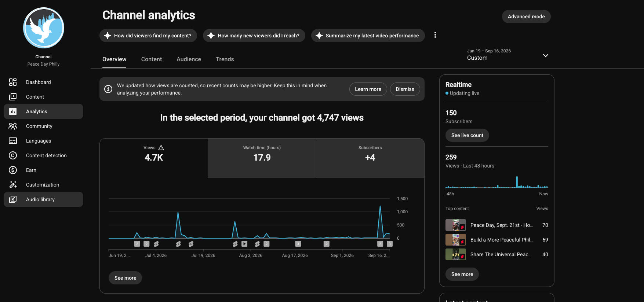
Task: Open the three-dot more options menu
Action: [x=435, y=35]
